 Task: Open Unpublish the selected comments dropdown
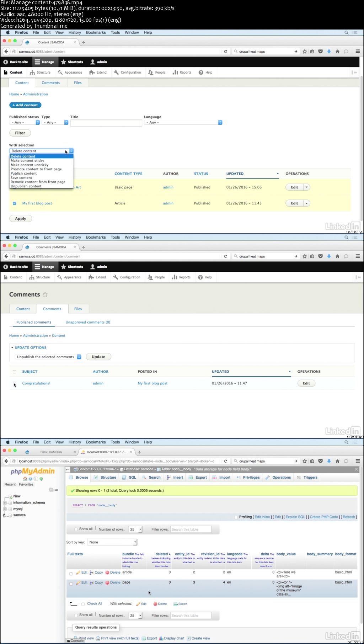click(48, 357)
